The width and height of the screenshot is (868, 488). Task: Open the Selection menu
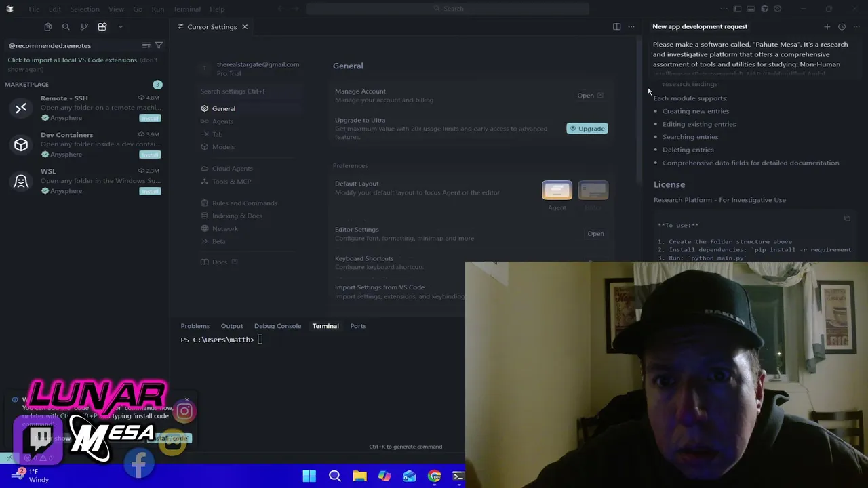(x=84, y=9)
